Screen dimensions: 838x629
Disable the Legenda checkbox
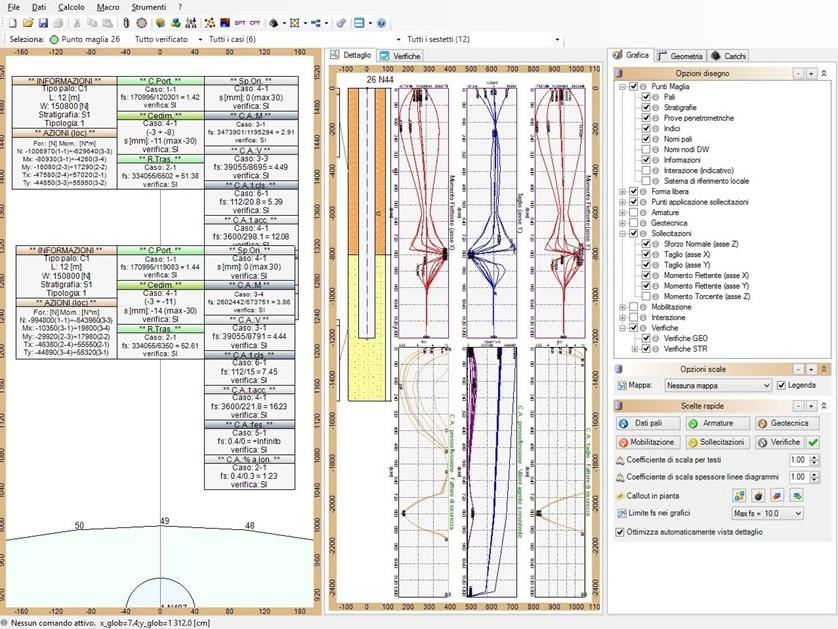pyautogui.click(x=781, y=386)
